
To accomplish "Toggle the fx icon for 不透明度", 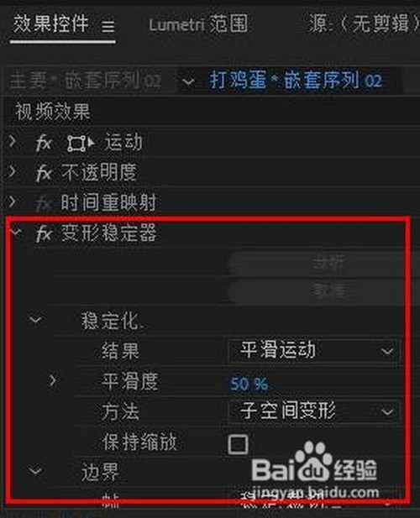I will [44, 173].
